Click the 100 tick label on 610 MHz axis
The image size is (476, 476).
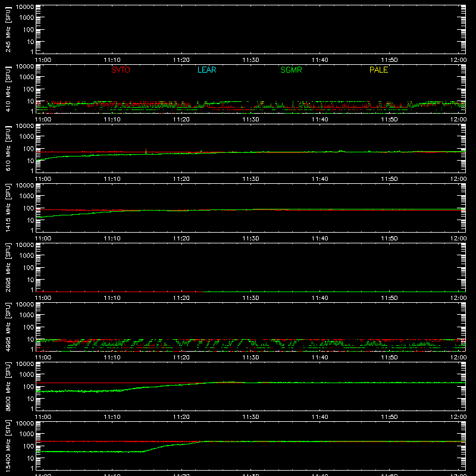(28, 149)
